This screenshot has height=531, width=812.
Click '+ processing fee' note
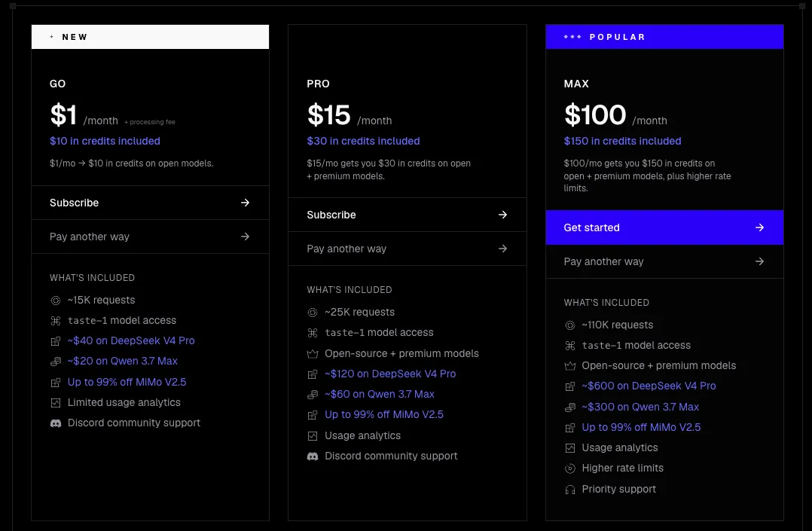(x=150, y=122)
